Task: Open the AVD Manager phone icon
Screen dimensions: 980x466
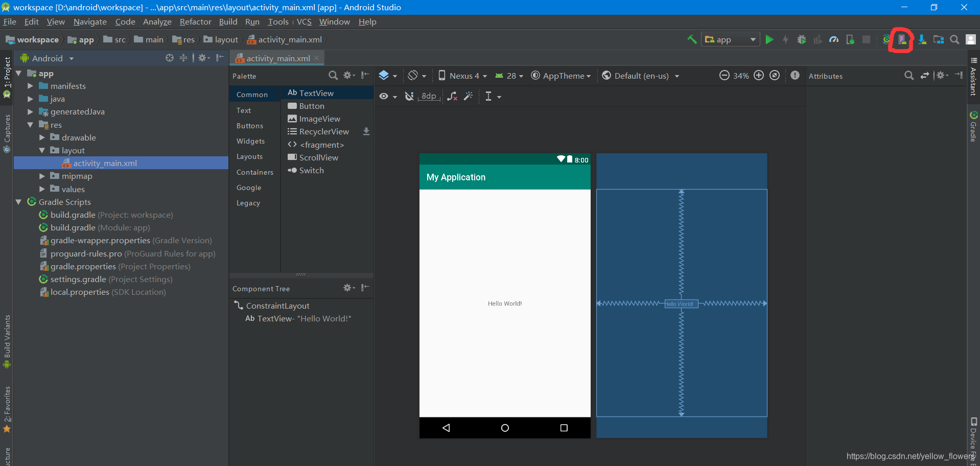Action: click(902, 39)
